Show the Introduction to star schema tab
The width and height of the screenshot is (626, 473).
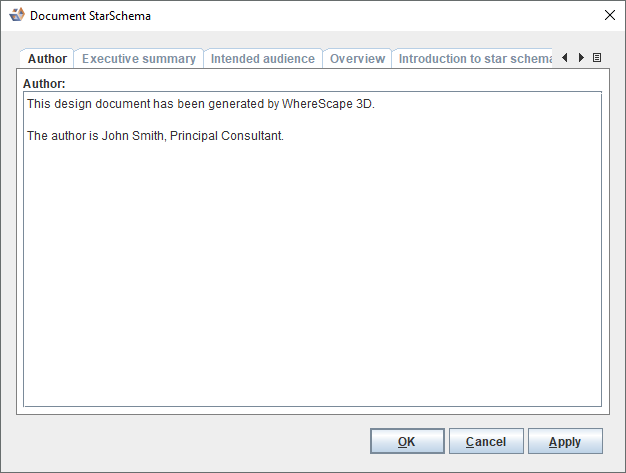tap(473, 59)
